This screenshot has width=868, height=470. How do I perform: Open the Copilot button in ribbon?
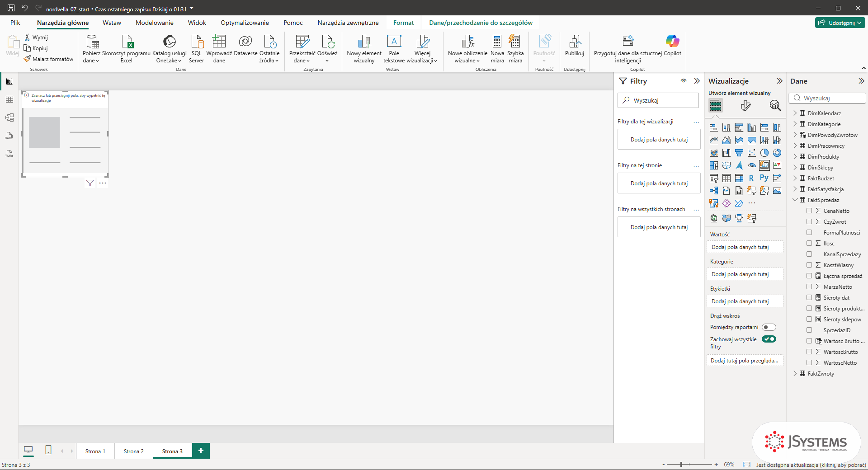pos(672,45)
